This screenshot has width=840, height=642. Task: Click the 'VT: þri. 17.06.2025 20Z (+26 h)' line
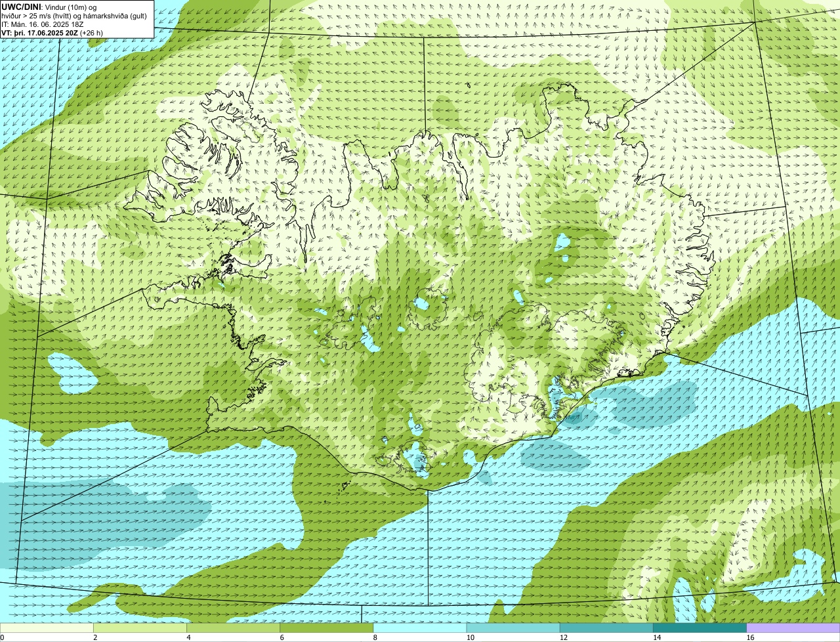click(x=52, y=32)
